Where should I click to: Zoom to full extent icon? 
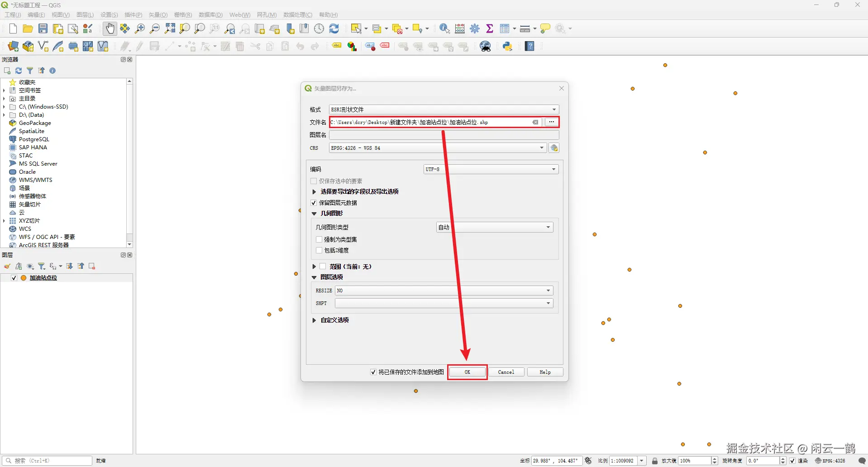click(170, 29)
